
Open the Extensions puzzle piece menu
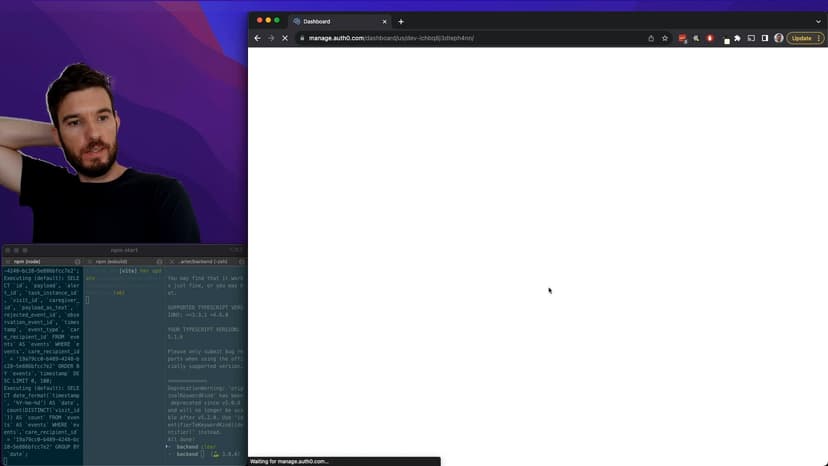(x=737, y=38)
